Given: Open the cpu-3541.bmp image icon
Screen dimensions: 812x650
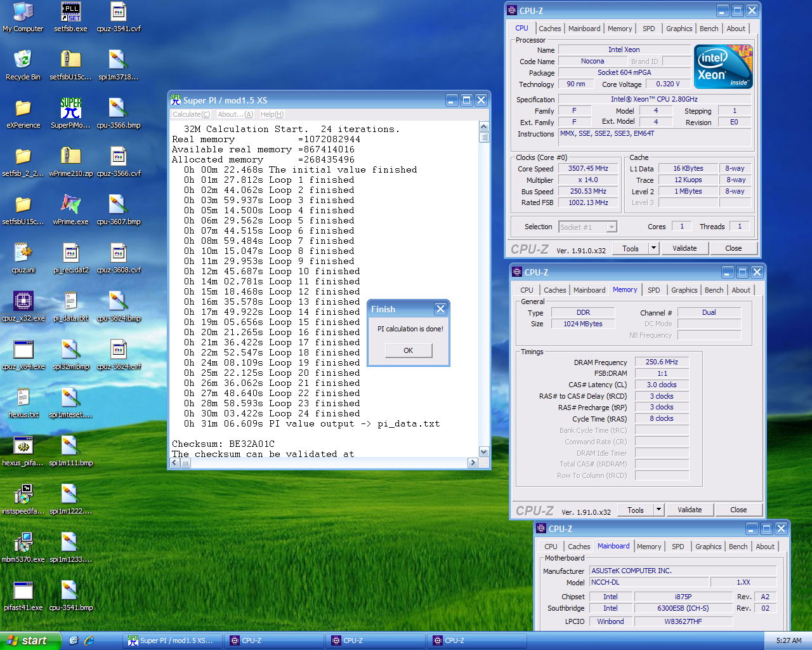Looking at the screenshot, I should click(x=70, y=596).
